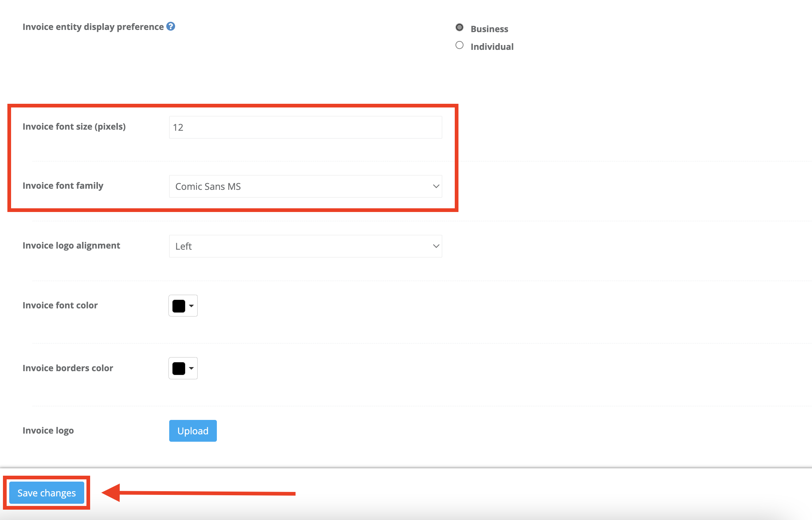This screenshot has width=812, height=520.
Task: Click the Business radio label text
Action: point(489,29)
